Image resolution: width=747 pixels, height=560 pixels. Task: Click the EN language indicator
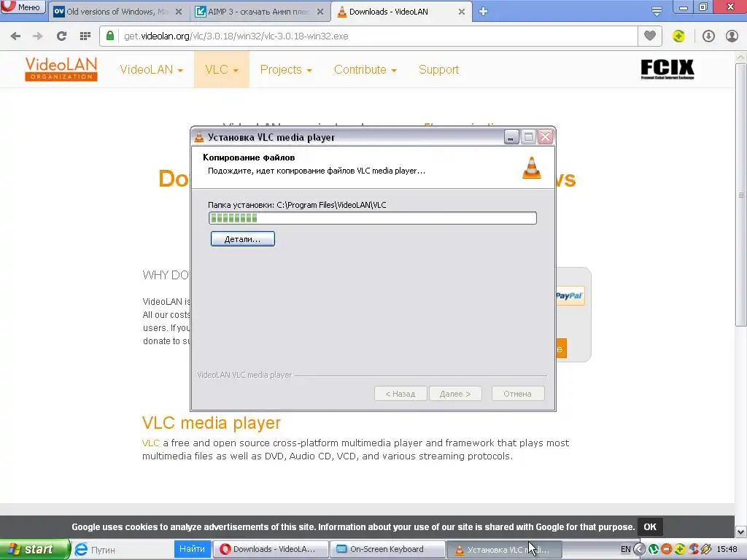625,550
